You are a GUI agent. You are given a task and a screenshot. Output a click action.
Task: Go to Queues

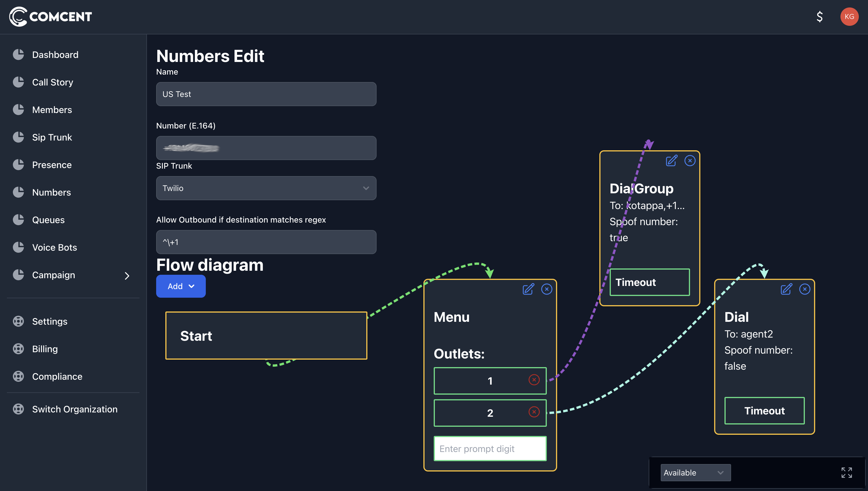[x=48, y=220]
